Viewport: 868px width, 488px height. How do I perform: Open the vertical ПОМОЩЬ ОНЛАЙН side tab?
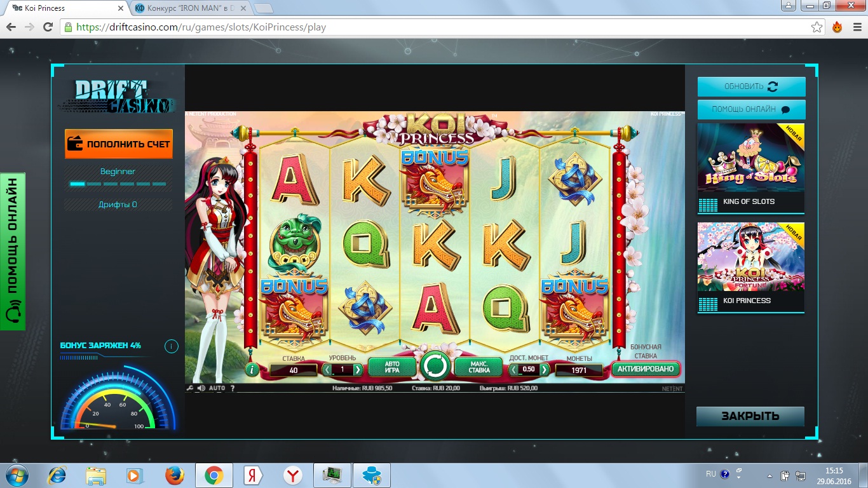click(x=13, y=251)
